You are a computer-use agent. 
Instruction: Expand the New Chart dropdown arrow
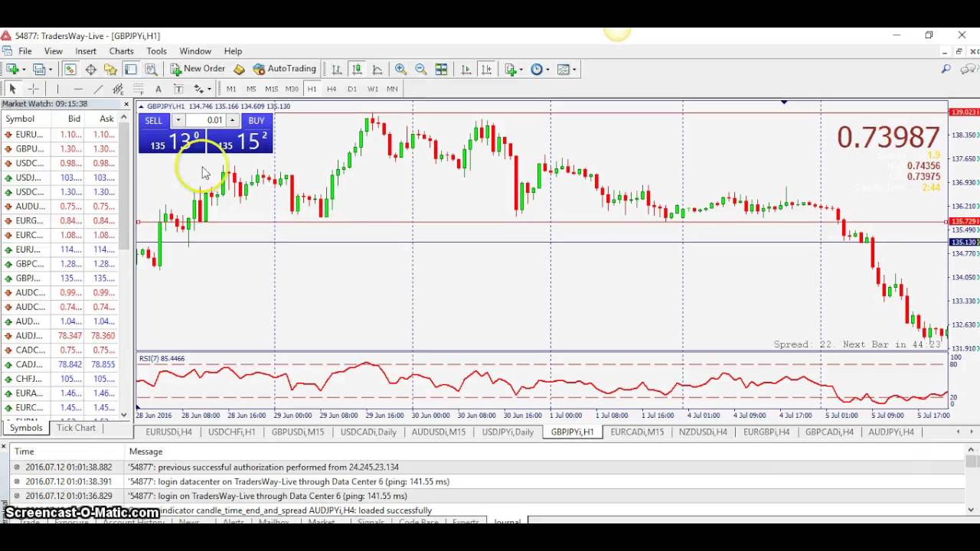click(23, 69)
